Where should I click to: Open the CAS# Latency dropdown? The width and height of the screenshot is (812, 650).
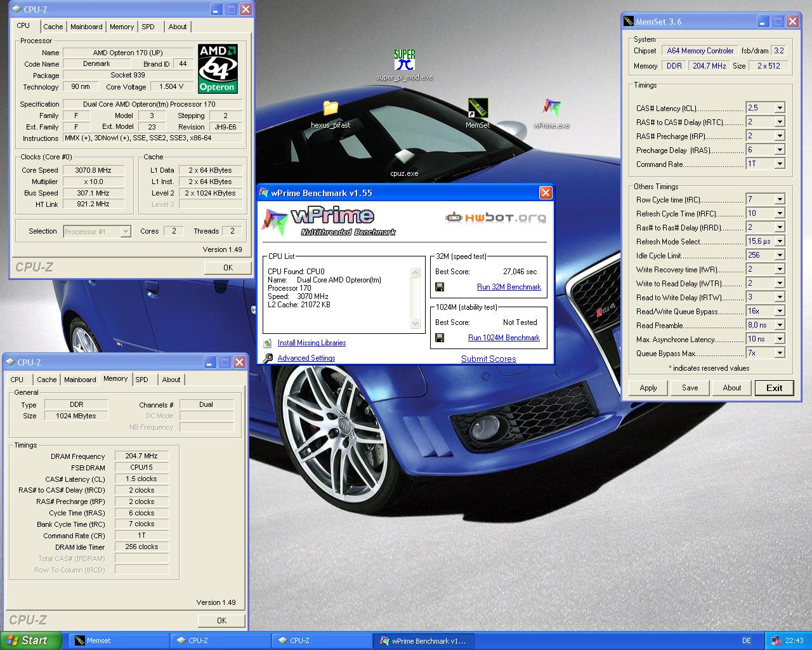780,108
